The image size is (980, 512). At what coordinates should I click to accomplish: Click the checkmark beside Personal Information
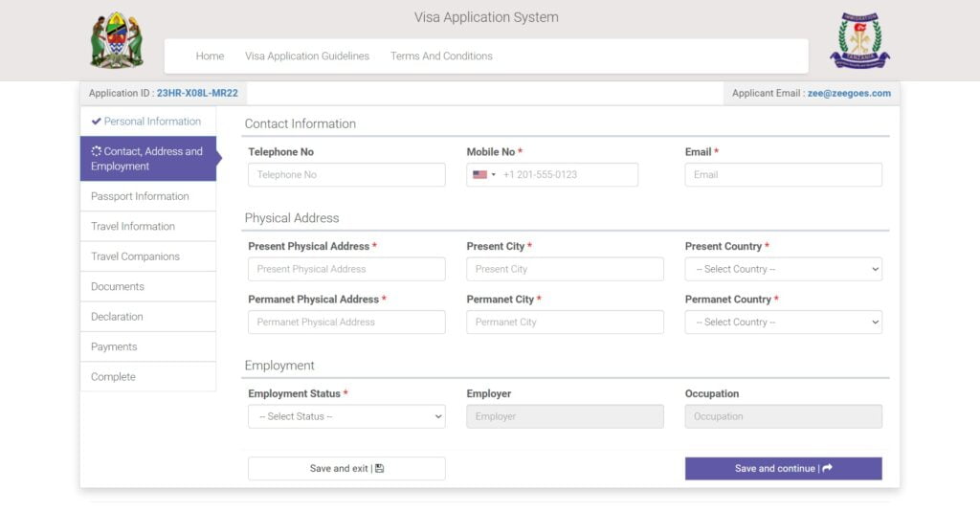[96, 122]
